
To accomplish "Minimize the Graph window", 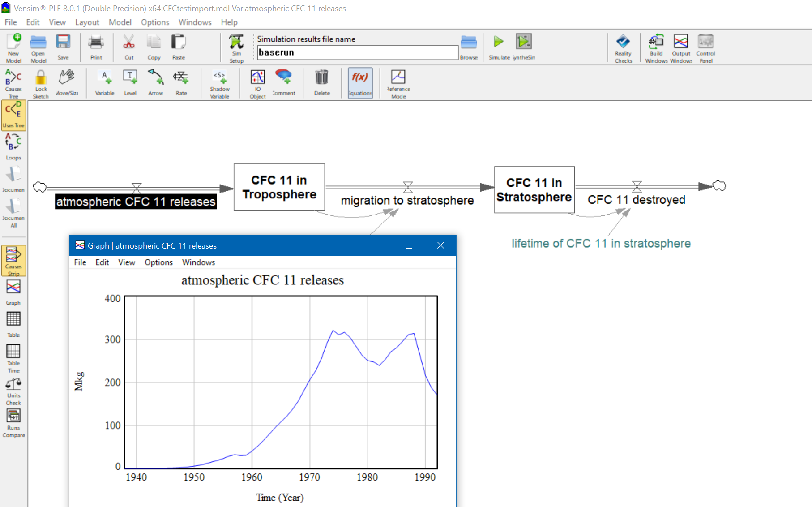I will [378, 245].
